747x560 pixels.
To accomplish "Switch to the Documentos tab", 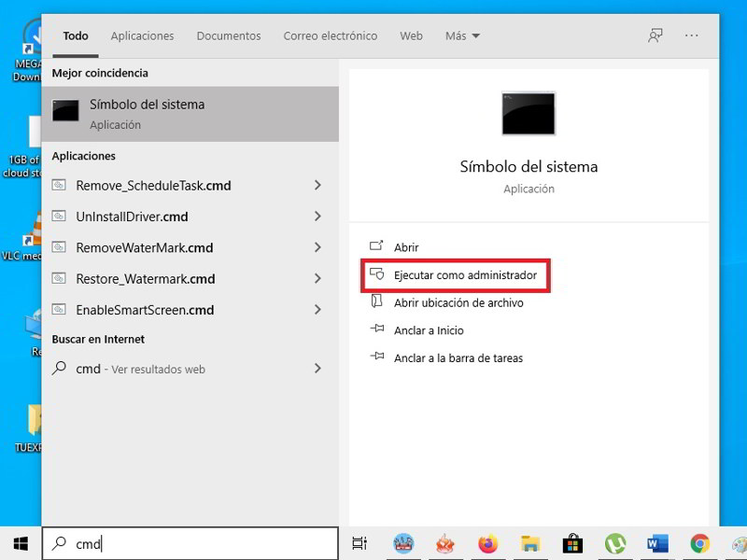I will (229, 35).
